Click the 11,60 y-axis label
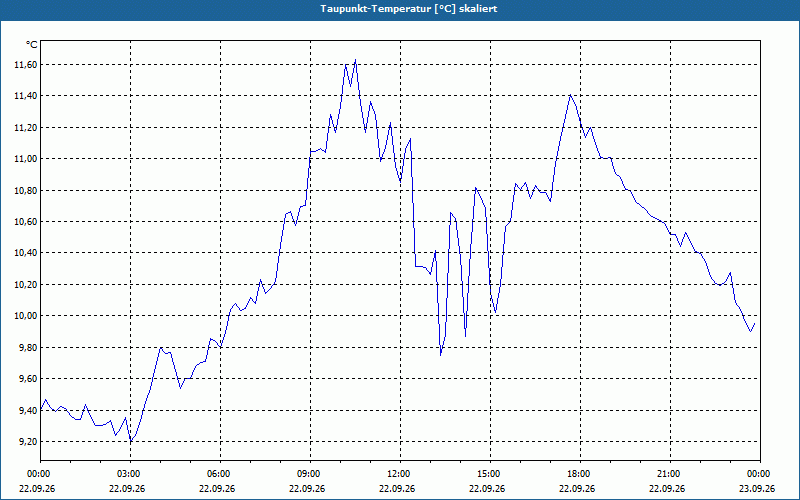Image resolution: width=800 pixels, height=500 pixels. click(26, 65)
